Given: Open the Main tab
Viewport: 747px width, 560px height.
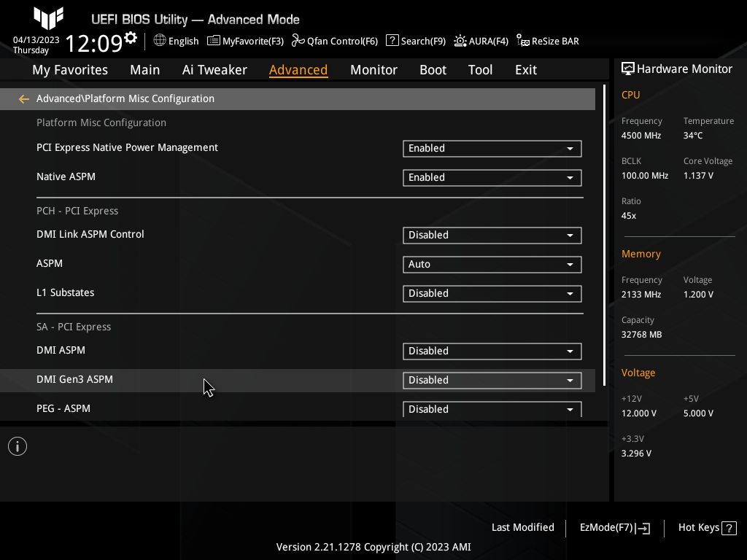Looking at the screenshot, I should pos(145,70).
